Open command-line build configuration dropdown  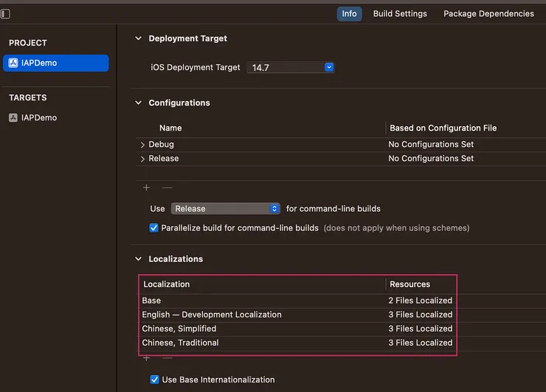click(274, 209)
